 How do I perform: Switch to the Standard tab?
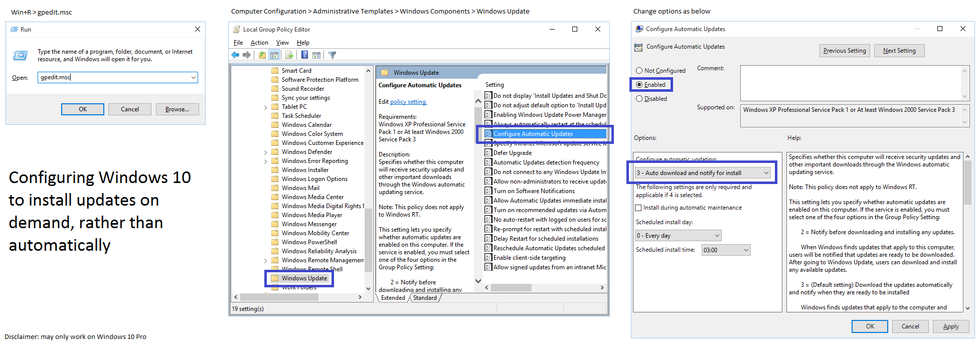(x=425, y=298)
